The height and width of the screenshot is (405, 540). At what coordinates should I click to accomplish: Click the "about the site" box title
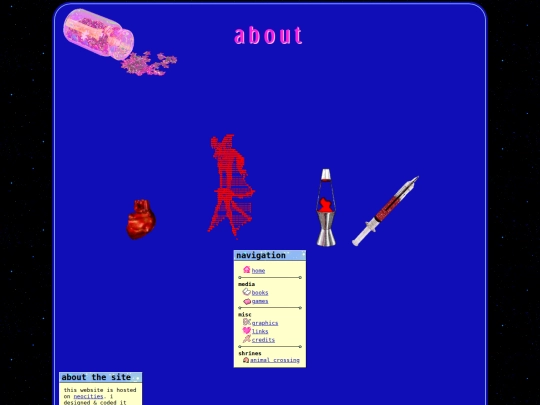(96, 377)
